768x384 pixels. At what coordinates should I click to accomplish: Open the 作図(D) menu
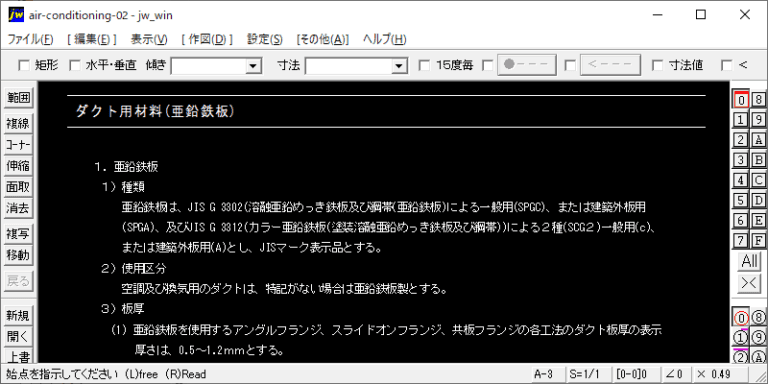[x=207, y=40]
